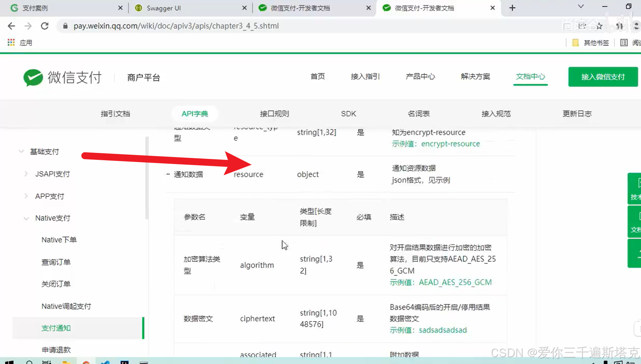Open 关闭订单 in the sidebar
641x364 pixels.
(x=56, y=284)
